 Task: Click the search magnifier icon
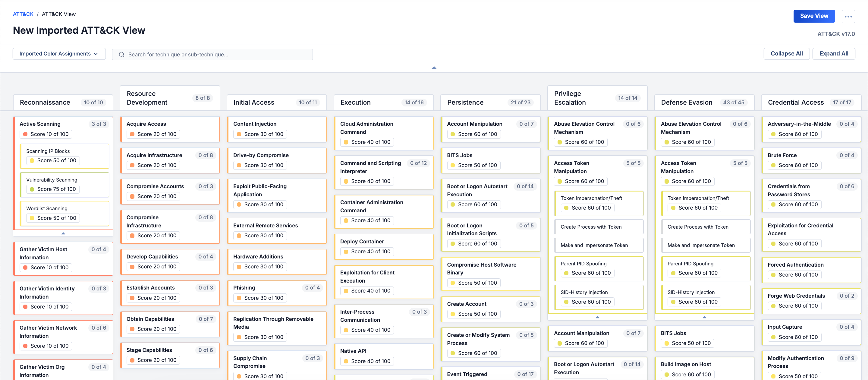pyautogui.click(x=122, y=55)
